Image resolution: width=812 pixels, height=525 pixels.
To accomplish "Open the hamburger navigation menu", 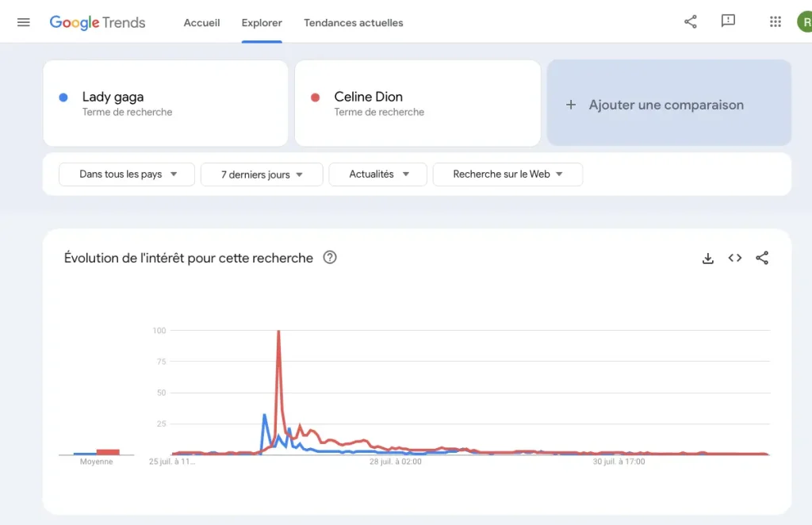I will point(23,21).
